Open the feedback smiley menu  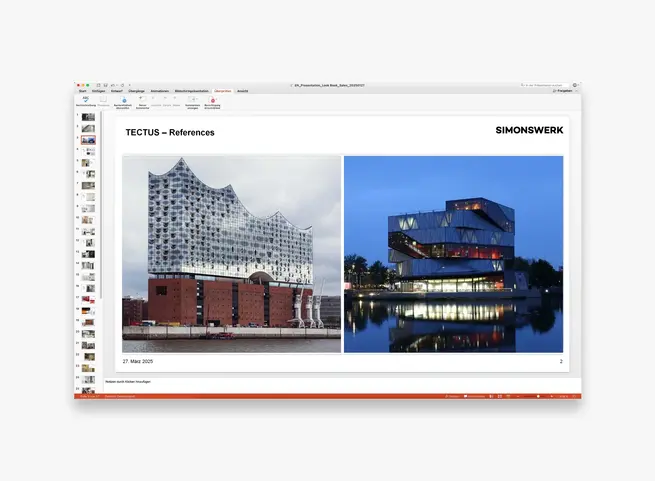575,85
